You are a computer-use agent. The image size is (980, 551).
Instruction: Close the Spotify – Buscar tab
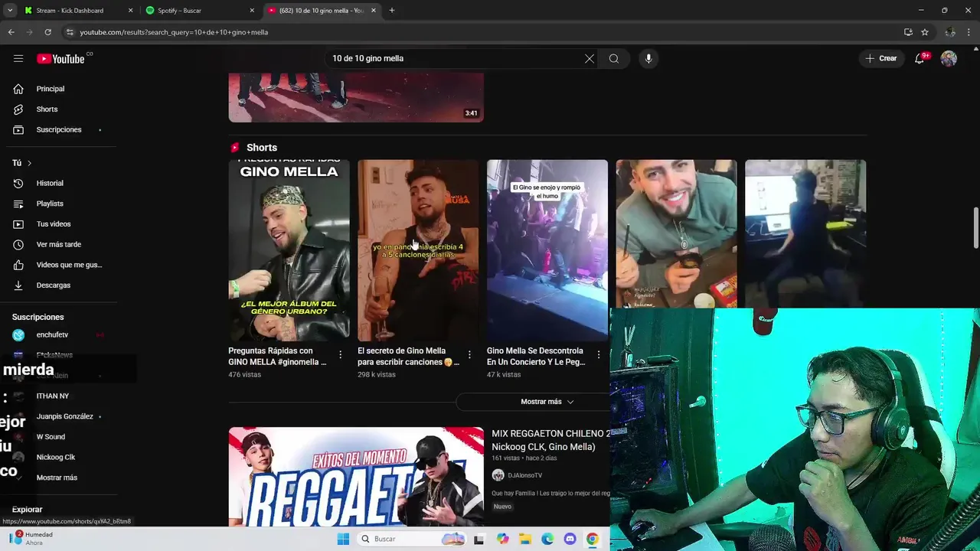click(252, 10)
